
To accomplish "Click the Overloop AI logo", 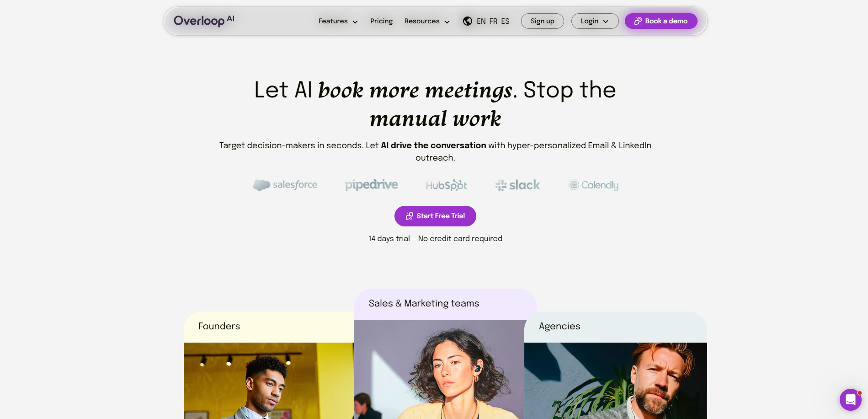I will coord(204,21).
